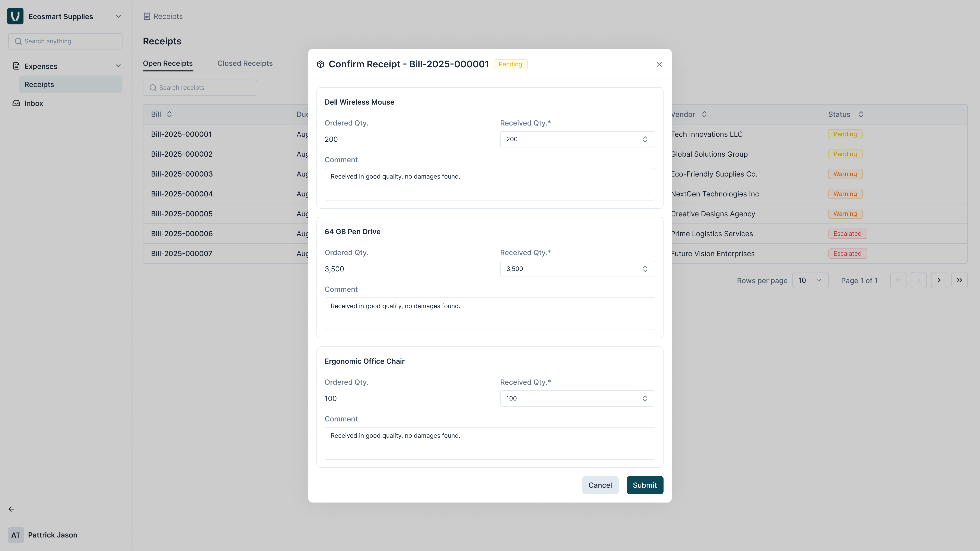
Task: Close the Confirm Receipt dialog
Action: pos(659,64)
